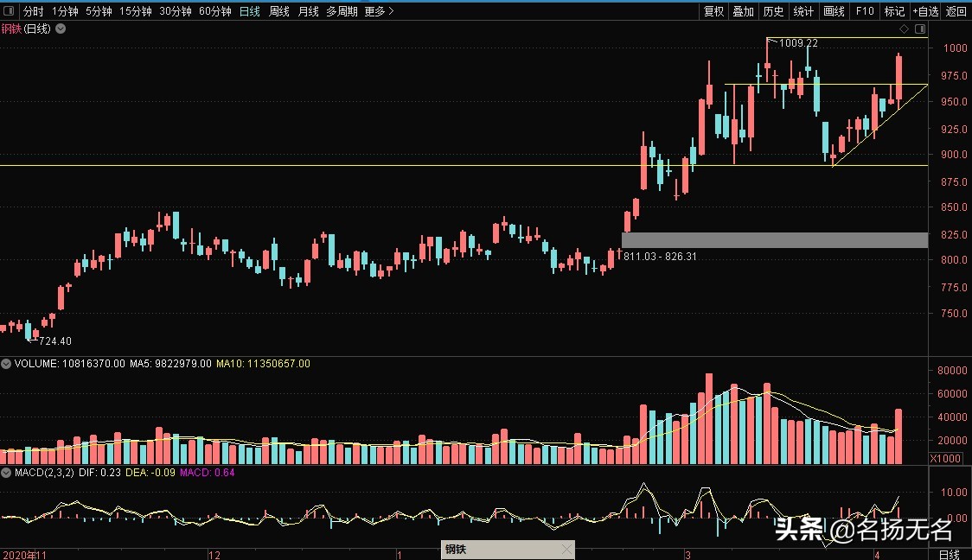
Task: Click the VOLUME: 10816370.00 readout
Action: (x=69, y=364)
